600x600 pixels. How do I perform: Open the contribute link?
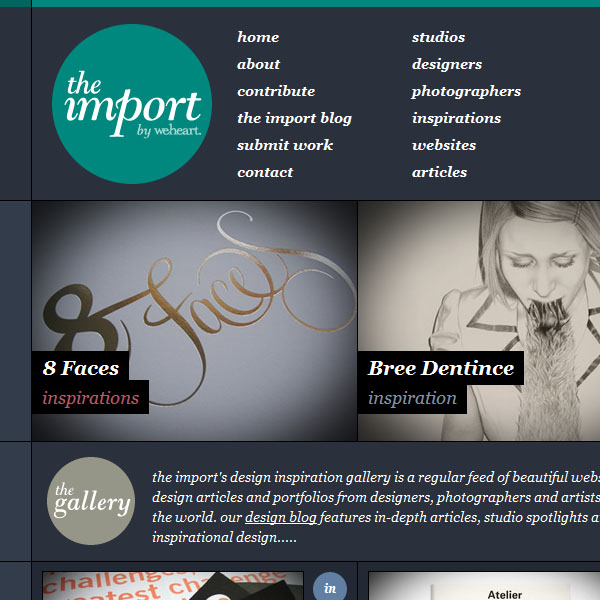(276, 91)
